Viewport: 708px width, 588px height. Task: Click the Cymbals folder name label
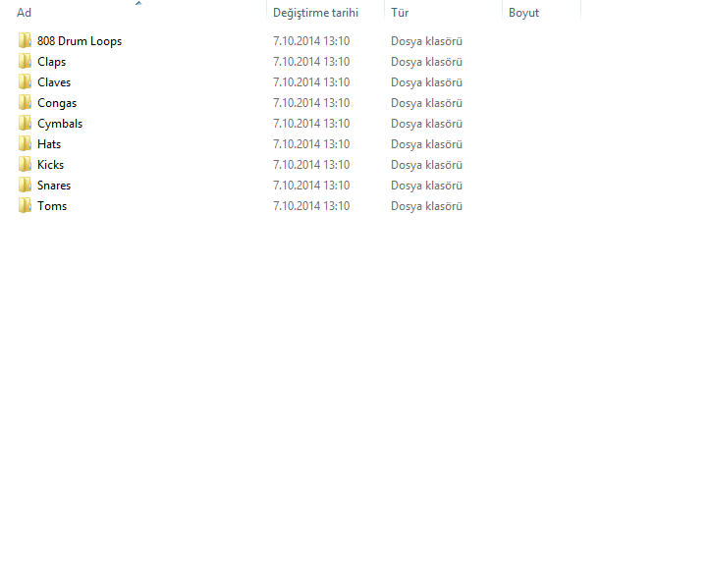pos(60,124)
